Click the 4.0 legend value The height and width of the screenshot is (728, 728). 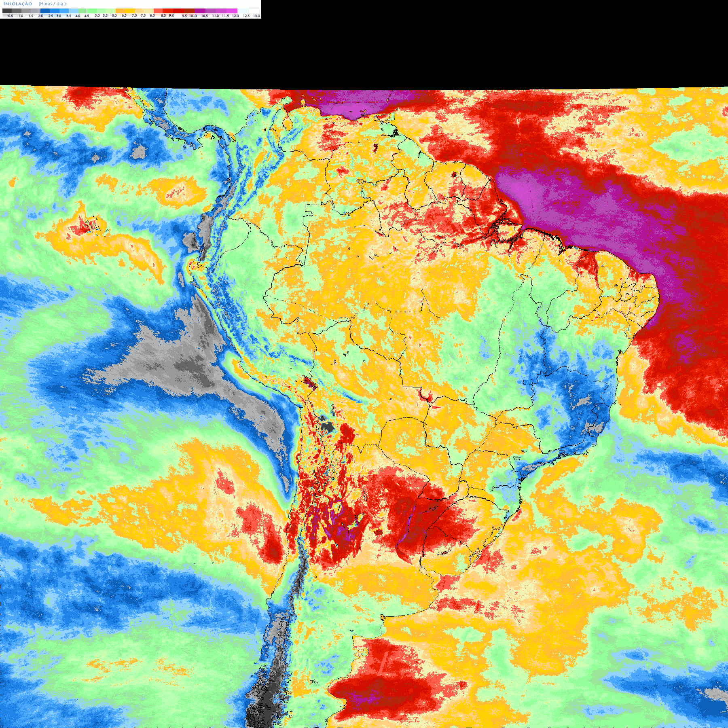point(78,16)
